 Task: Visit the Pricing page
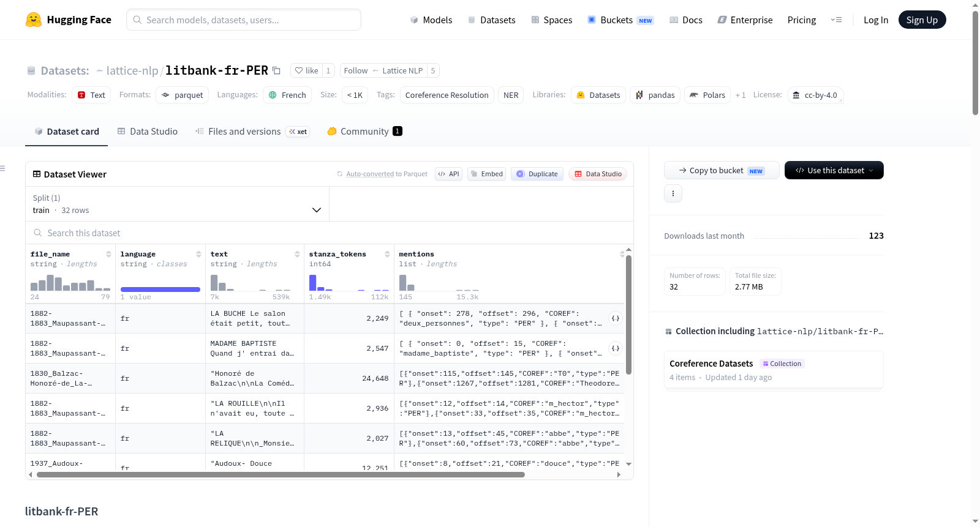[x=802, y=20]
